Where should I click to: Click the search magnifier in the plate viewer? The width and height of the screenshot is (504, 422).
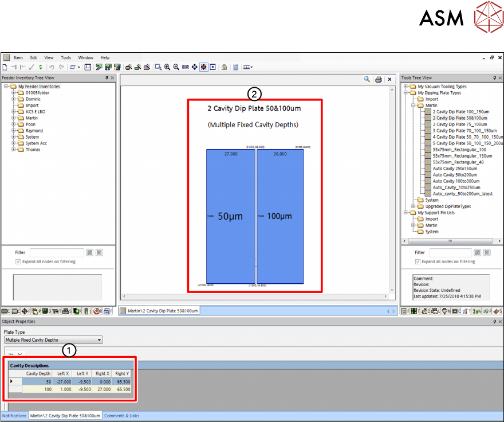point(367,80)
